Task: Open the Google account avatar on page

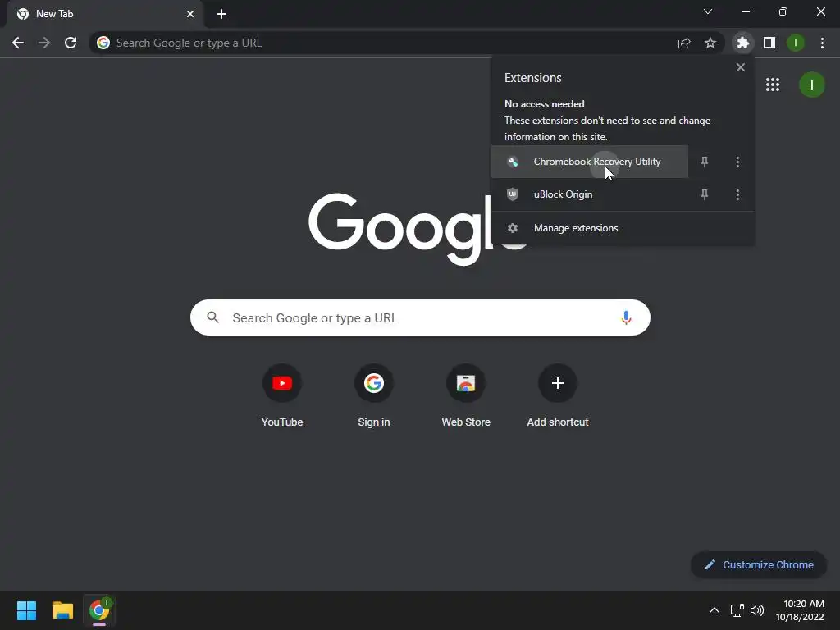Action: click(x=811, y=84)
